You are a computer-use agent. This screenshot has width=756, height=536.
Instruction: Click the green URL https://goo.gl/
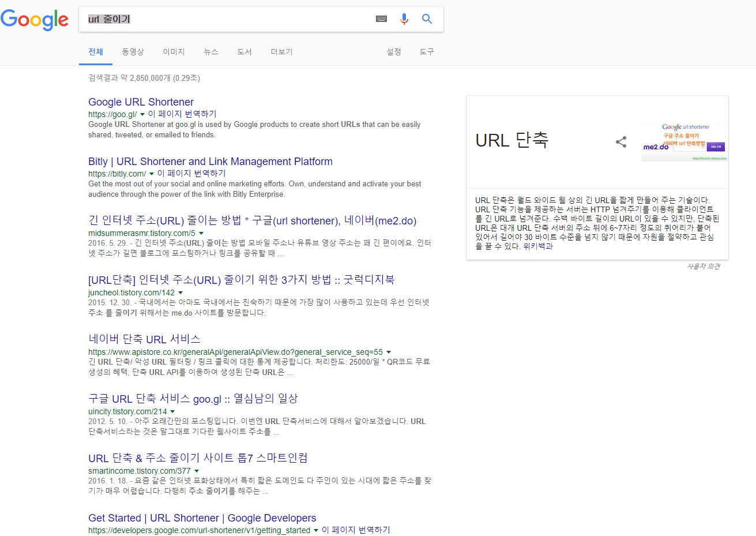pyautogui.click(x=112, y=115)
